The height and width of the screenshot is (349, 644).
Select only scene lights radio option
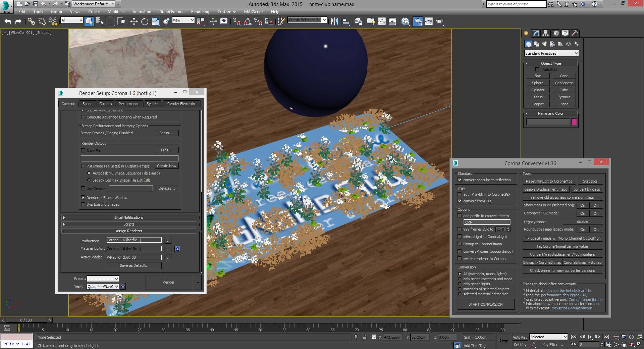click(x=460, y=284)
